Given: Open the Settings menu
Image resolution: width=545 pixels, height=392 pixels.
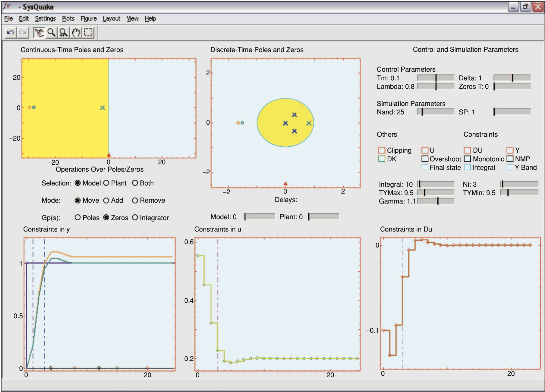Looking at the screenshot, I should (45, 19).
